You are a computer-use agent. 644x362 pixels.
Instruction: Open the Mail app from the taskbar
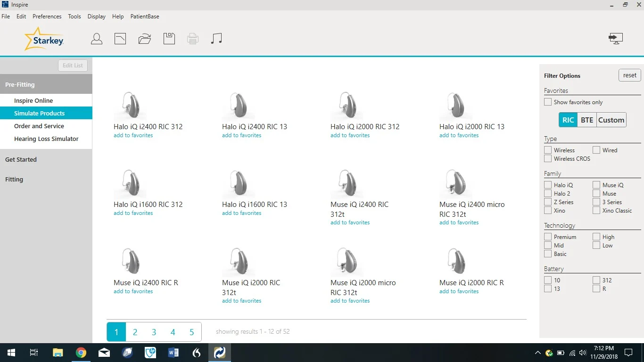[x=104, y=353]
